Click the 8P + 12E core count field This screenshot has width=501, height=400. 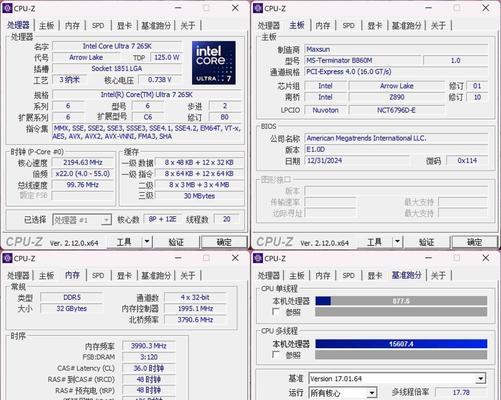coord(162,219)
